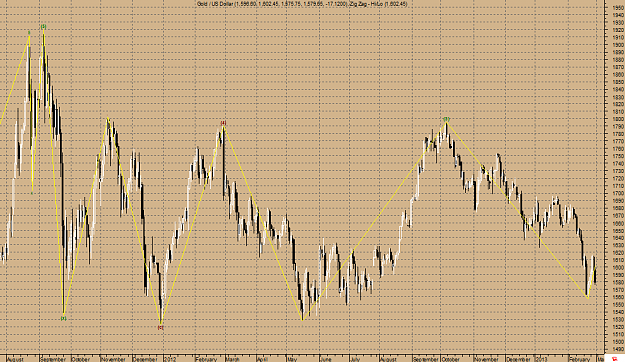
Task: Click the small red icon in the chart corner
Action: tap(614, 359)
